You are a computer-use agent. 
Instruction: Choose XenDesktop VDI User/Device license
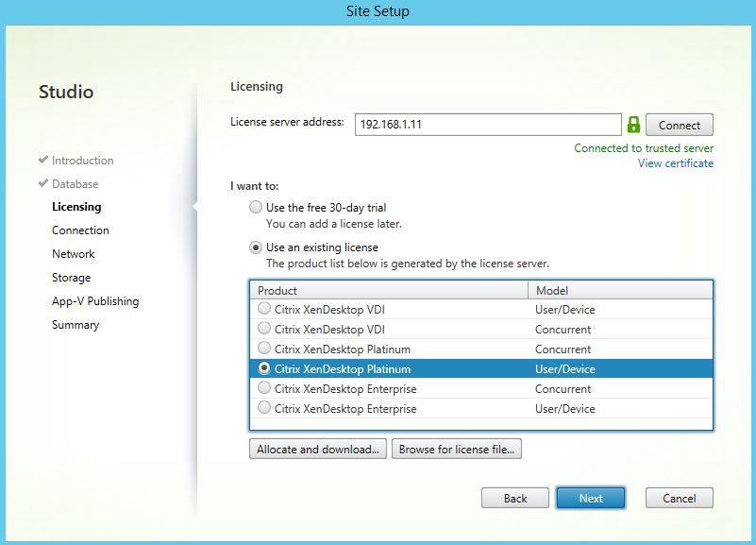coord(264,309)
